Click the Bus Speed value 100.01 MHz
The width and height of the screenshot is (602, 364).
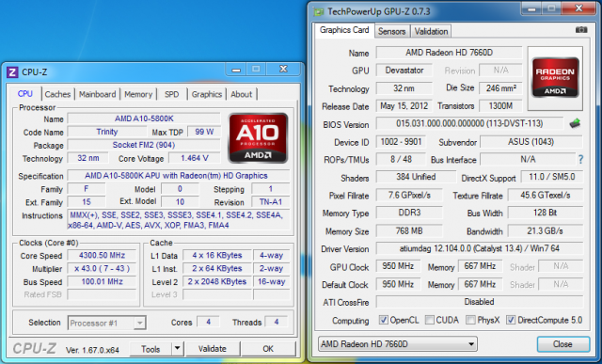(102, 281)
